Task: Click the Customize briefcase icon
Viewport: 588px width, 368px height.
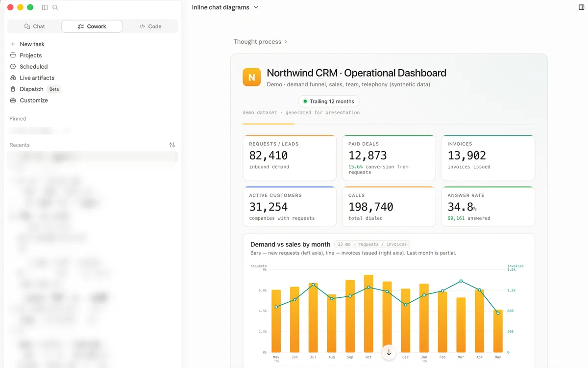Action: click(13, 101)
